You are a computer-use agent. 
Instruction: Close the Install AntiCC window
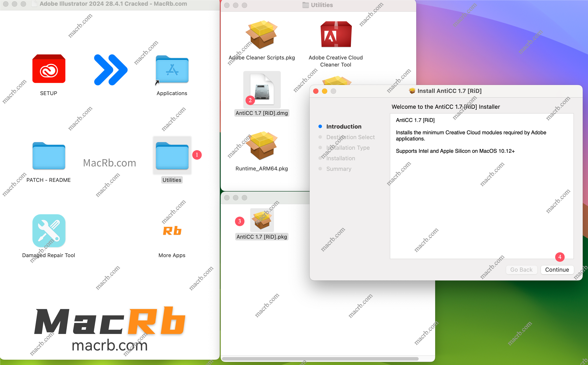pos(316,91)
